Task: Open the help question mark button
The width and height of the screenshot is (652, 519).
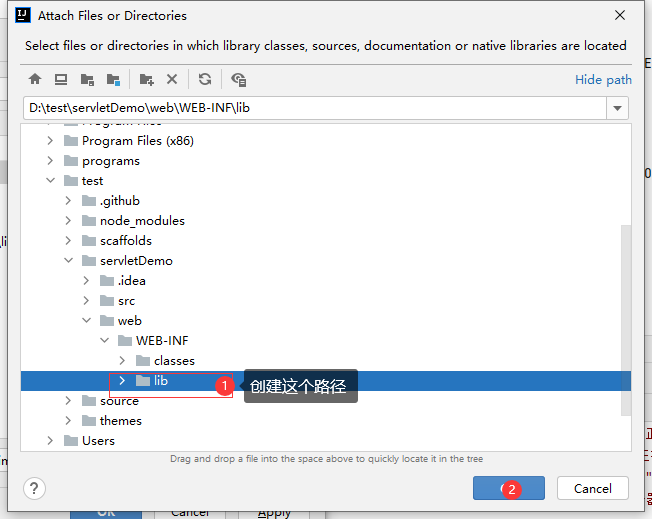Action: point(34,488)
